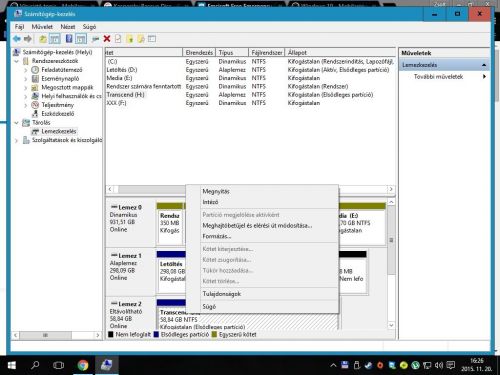Click the Properties page icon beside red X
Screen dimensions: 500x375
coord(118,39)
